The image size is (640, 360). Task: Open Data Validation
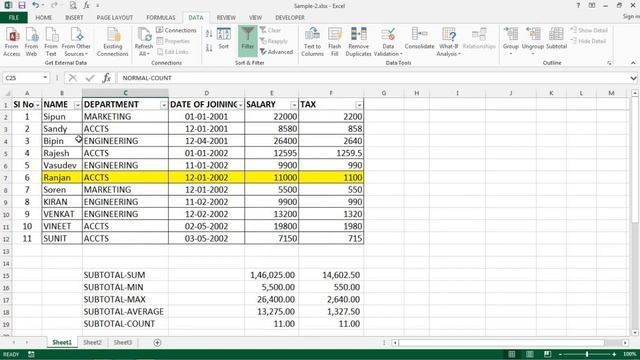(x=388, y=42)
